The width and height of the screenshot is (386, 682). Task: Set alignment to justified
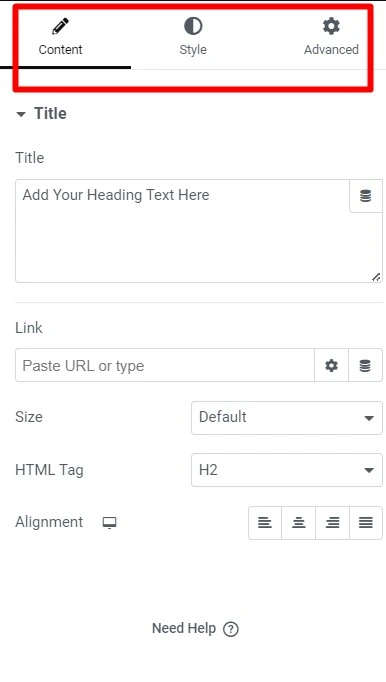click(x=366, y=522)
